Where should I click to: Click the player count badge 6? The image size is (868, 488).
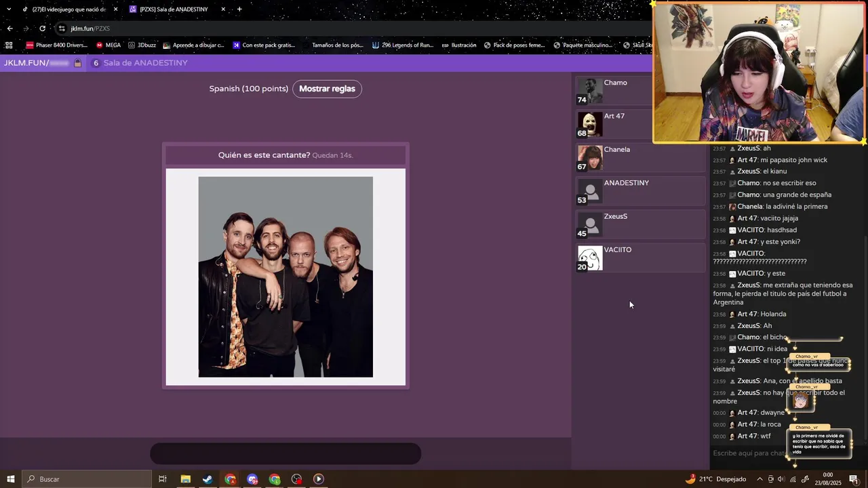point(96,63)
